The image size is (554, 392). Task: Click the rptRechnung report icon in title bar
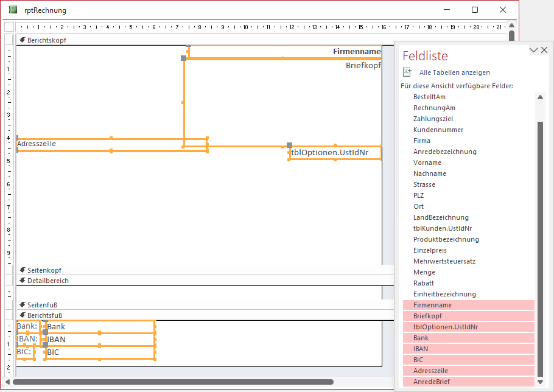coord(13,10)
